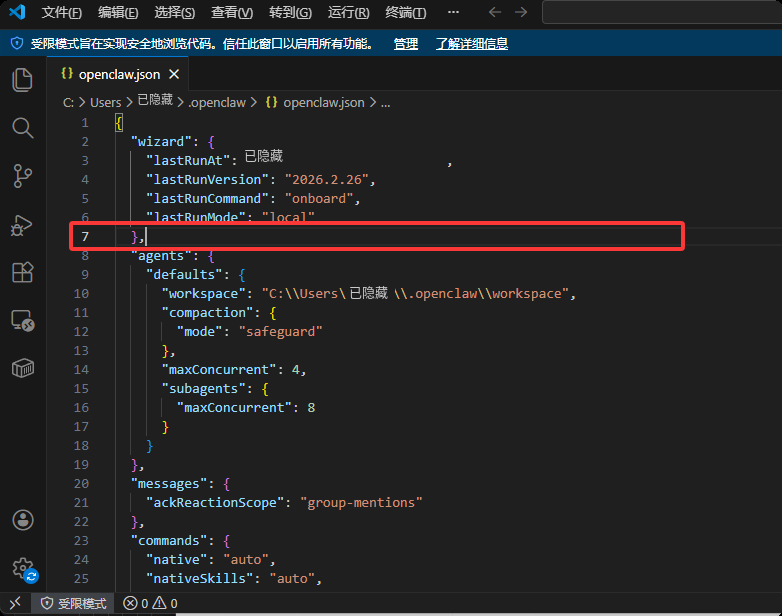
Task: Open the Explorer view in activity bar
Action: pyautogui.click(x=22, y=80)
